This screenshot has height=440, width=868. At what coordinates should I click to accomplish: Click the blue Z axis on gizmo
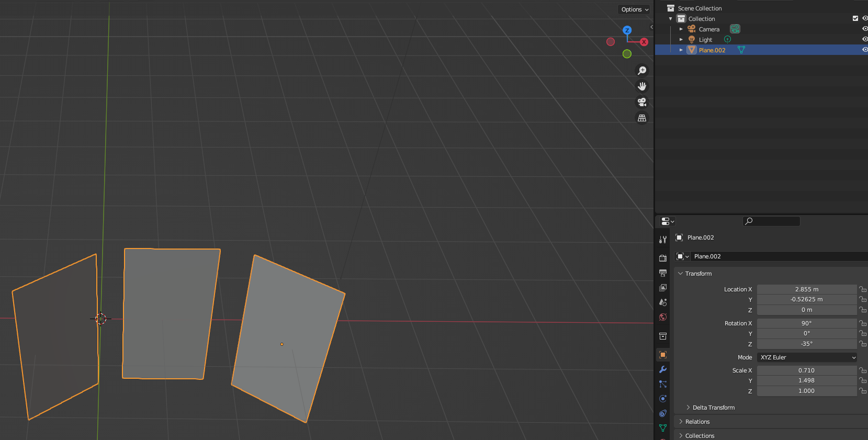point(627,30)
